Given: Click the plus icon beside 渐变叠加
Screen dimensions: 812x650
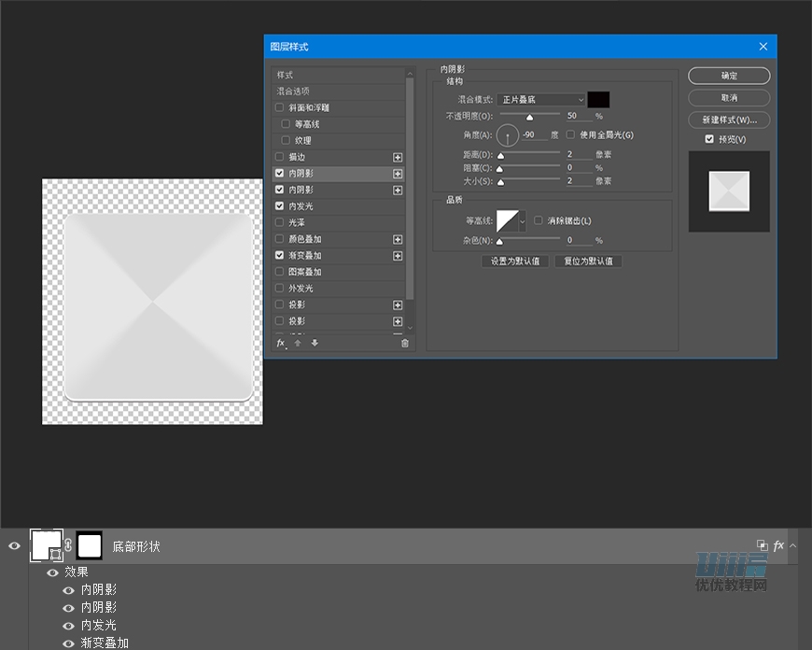Looking at the screenshot, I should pyautogui.click(x=398, y=256).
